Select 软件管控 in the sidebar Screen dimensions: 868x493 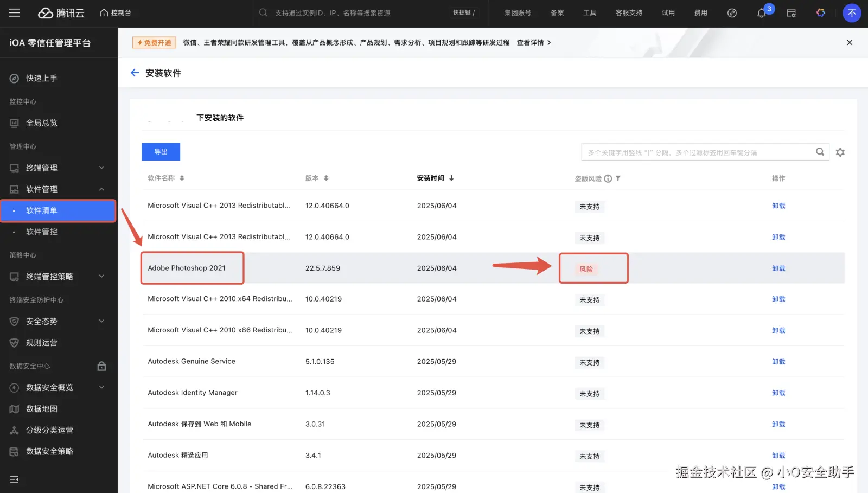click(42, 232)
